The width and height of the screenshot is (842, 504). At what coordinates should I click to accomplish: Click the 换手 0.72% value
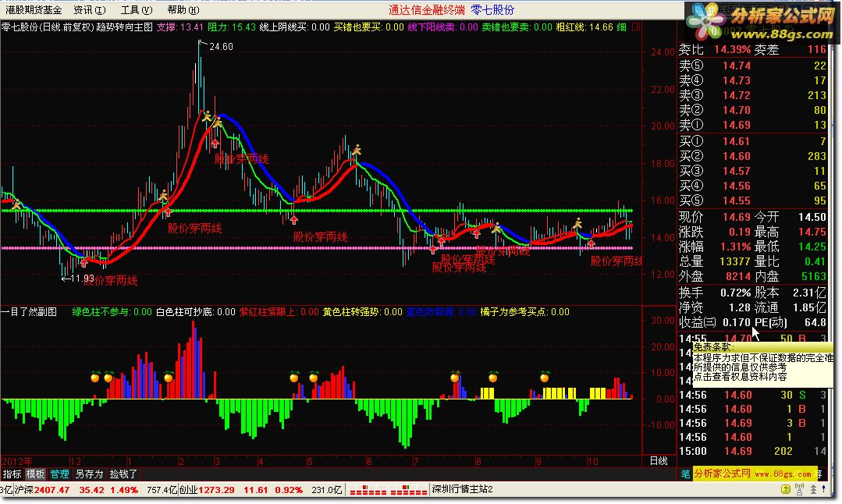tap(735, 293)
